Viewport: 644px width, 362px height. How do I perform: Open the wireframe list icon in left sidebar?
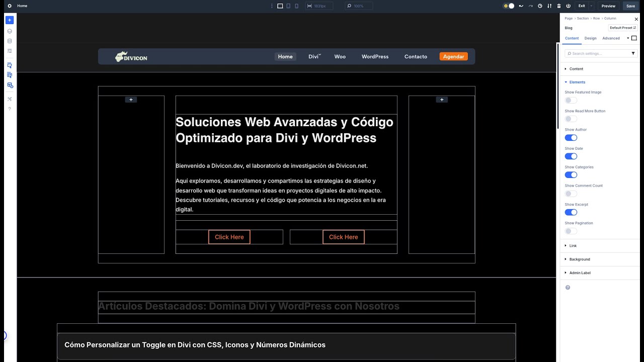click(x=10, y=51)
